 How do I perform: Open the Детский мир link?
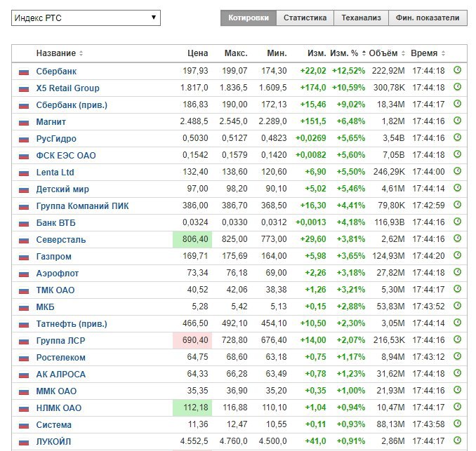tap(62, 189)
